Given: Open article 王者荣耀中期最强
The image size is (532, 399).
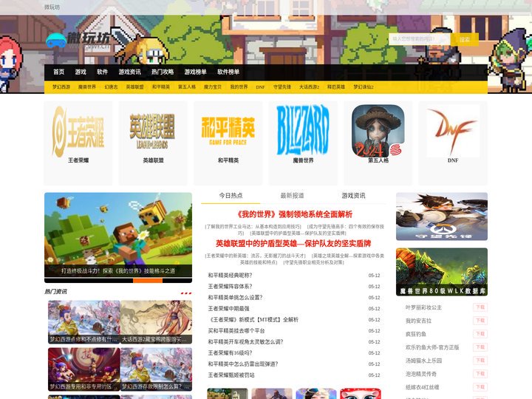Looking at the screenshot, I should point(228,309).
